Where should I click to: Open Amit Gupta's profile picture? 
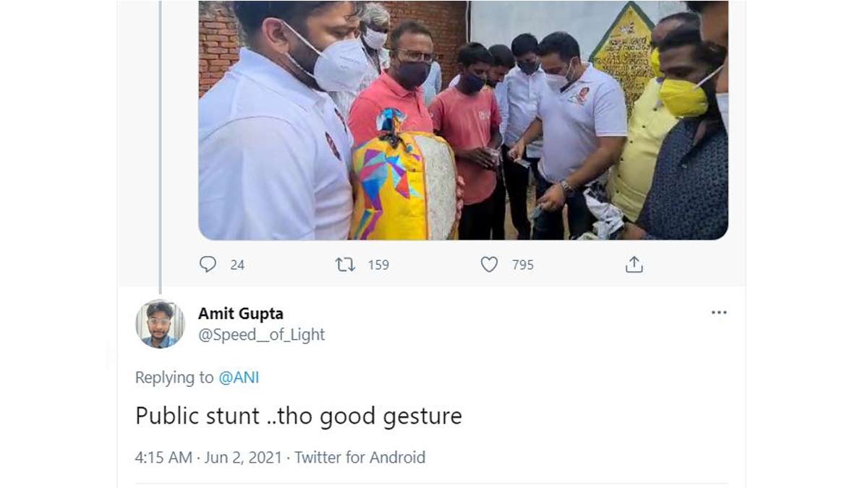point(160,324)
